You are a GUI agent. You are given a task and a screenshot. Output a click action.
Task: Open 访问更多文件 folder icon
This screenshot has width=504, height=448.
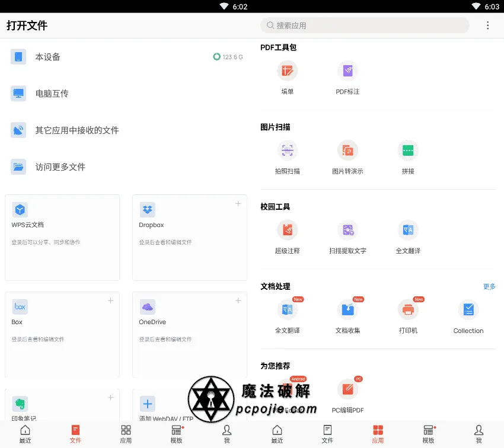(18, 167)
